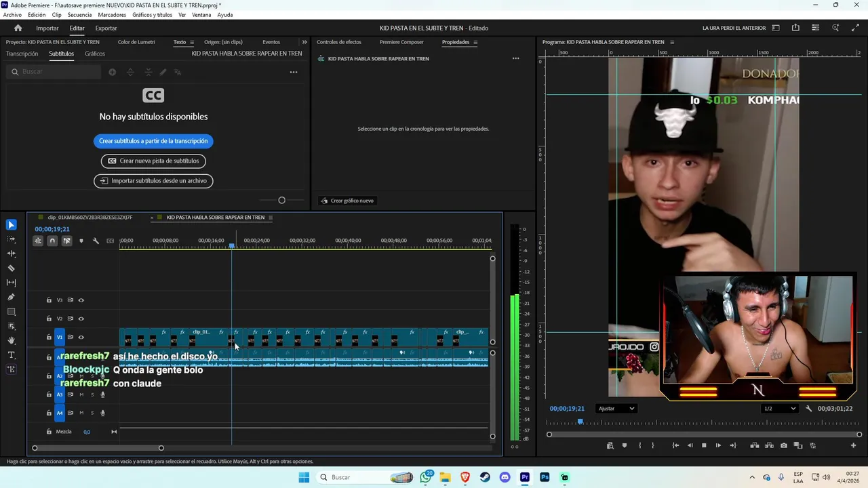Click Mark Out brace in Program monitor

[x=653, y=445]
